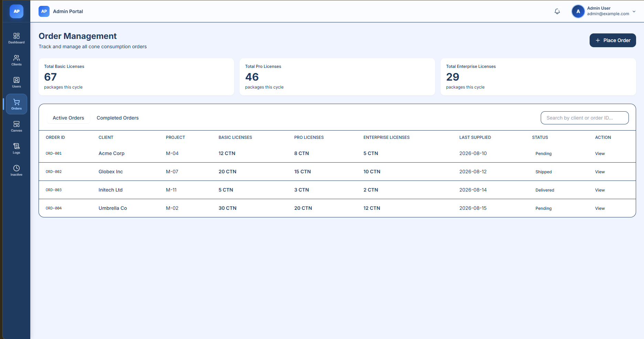644x339 pixels.
Task: Click the ORD-004 order ID
Action: point(54,208)
